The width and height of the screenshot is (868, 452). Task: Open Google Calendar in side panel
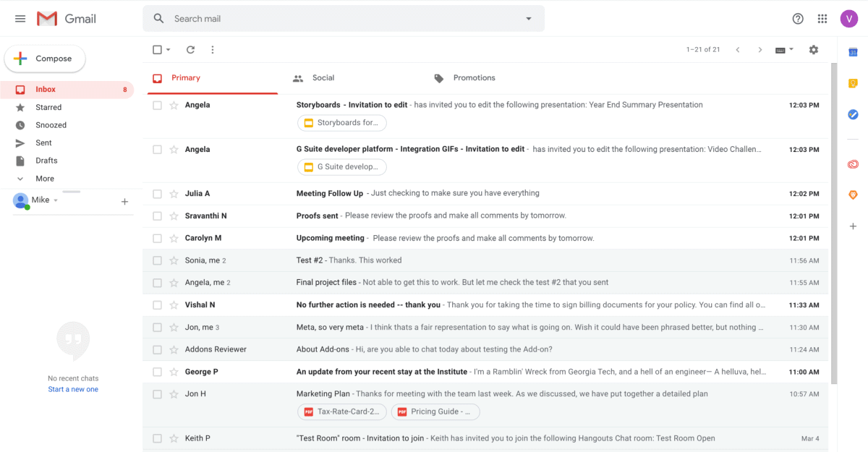(853, 52)
